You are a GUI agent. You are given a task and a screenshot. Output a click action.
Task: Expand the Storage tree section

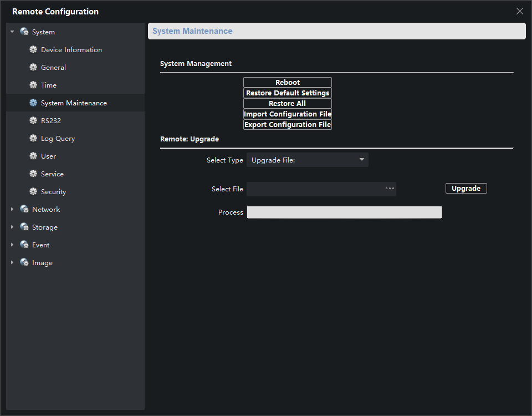point(12,227)
